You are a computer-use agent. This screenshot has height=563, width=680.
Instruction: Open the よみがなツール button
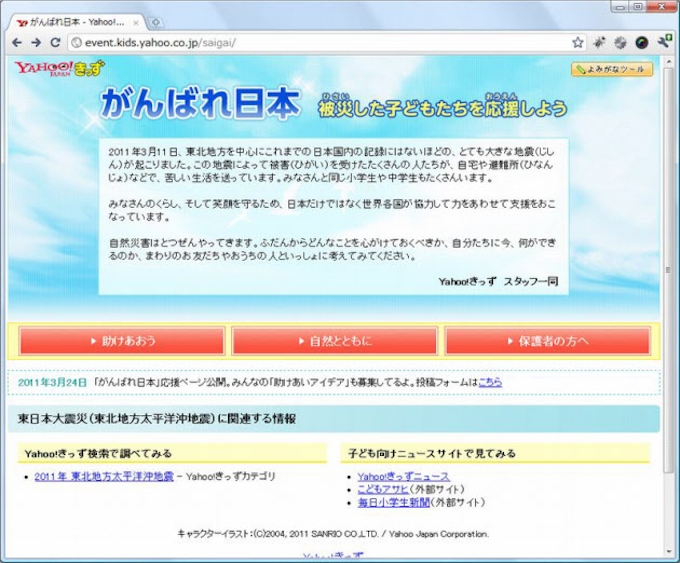click(612, 70)
